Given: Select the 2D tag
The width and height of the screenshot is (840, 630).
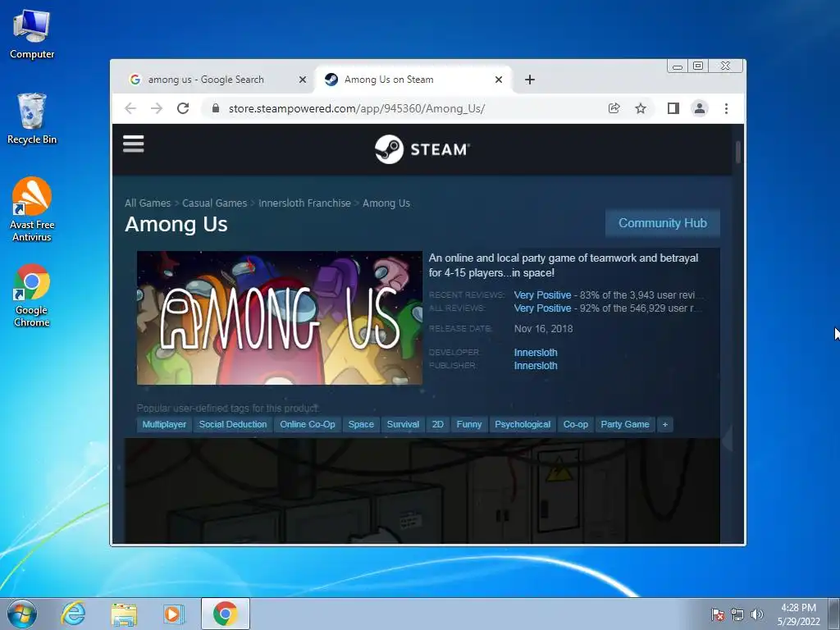Looking at the screenshot, I should pos(438,424).
